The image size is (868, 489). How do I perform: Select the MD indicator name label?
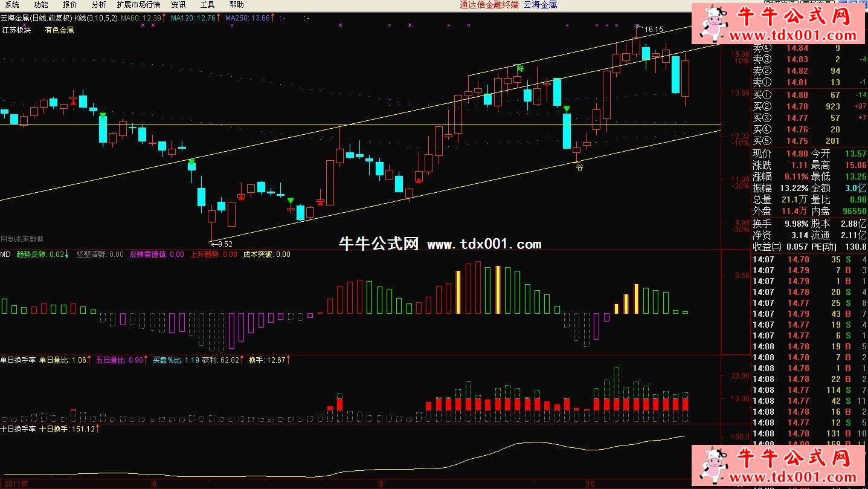[5, 254]
